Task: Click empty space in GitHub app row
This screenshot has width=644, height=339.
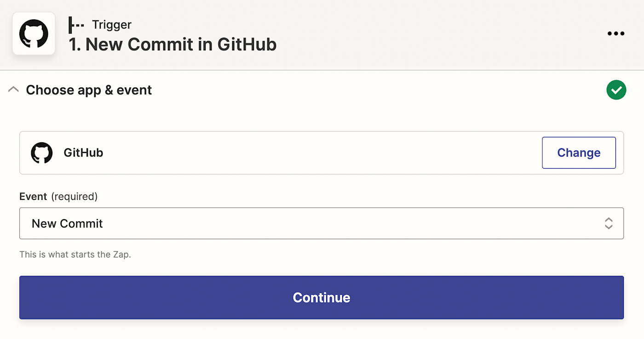Action: [x=322, y=153]
